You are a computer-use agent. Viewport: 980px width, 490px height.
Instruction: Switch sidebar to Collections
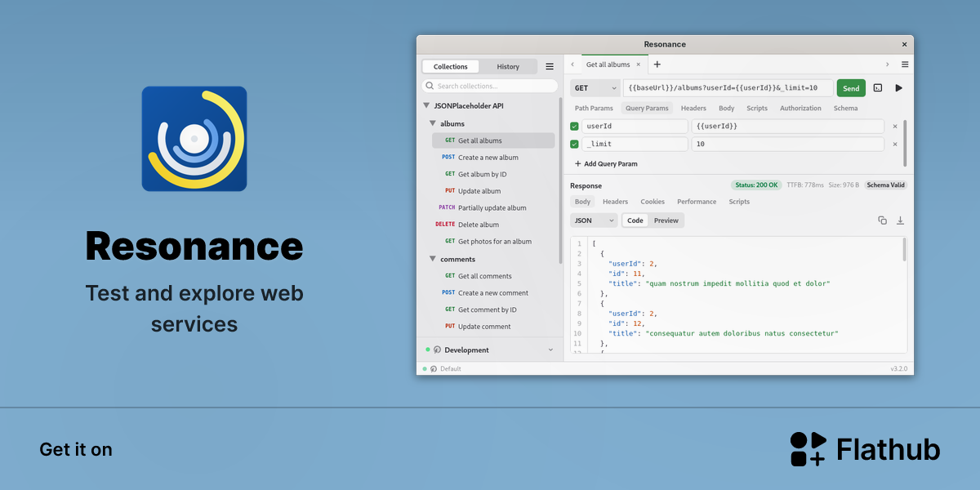[x=451, y=67]
